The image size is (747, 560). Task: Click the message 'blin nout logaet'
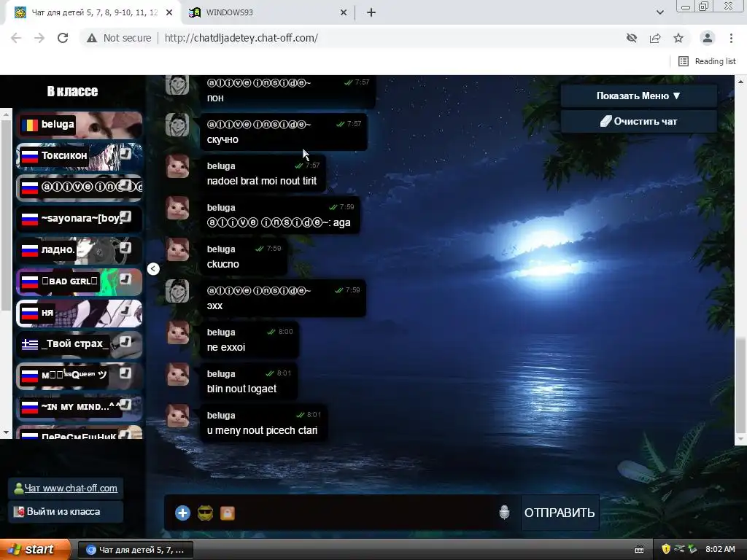click(x=241, y=389)
